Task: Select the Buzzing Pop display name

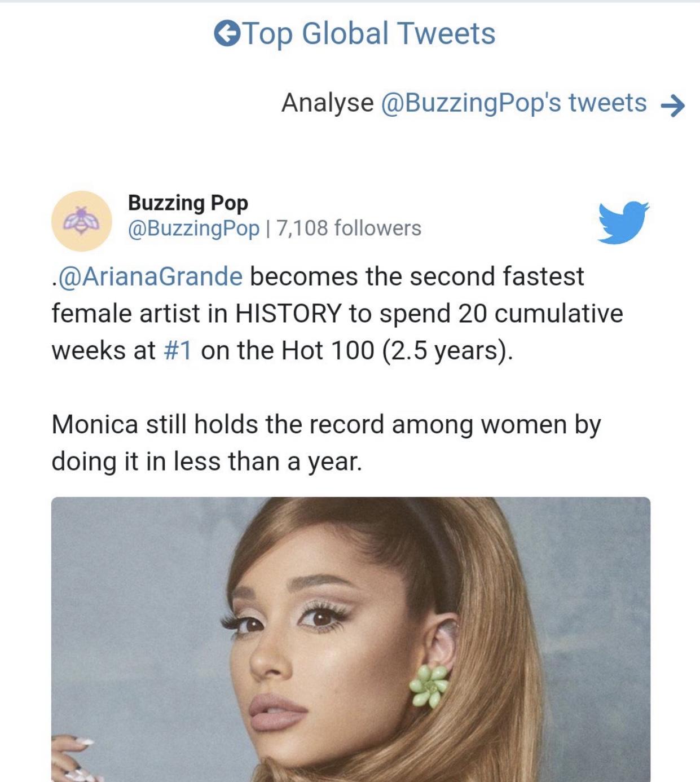Action: [188, 203]
